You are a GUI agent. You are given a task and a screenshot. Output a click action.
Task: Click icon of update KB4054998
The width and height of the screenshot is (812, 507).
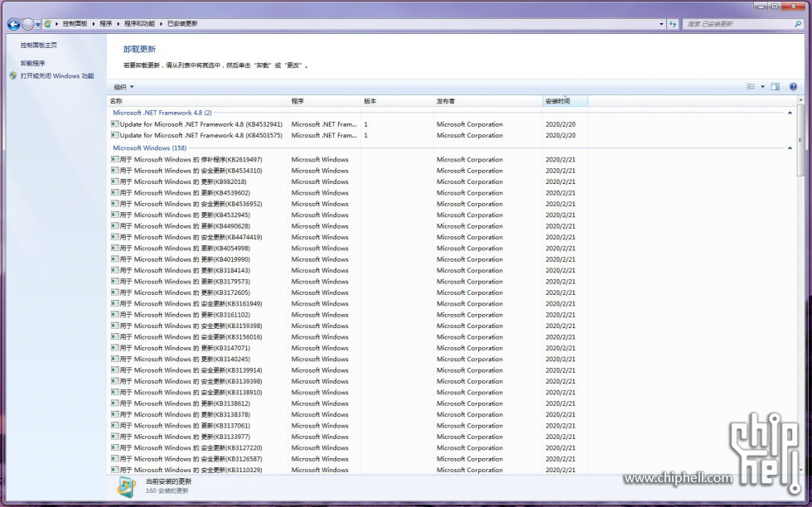[x=114, y=248]
